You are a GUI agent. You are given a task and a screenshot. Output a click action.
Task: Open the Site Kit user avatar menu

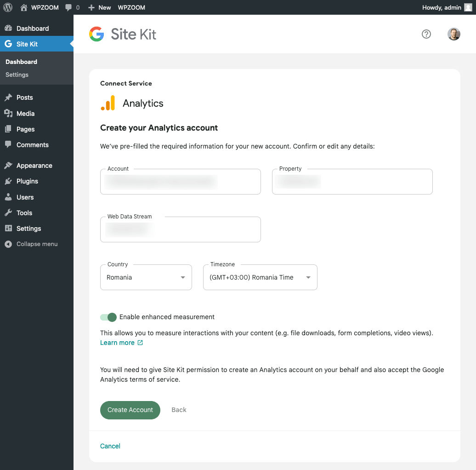[x=454, y=34]
